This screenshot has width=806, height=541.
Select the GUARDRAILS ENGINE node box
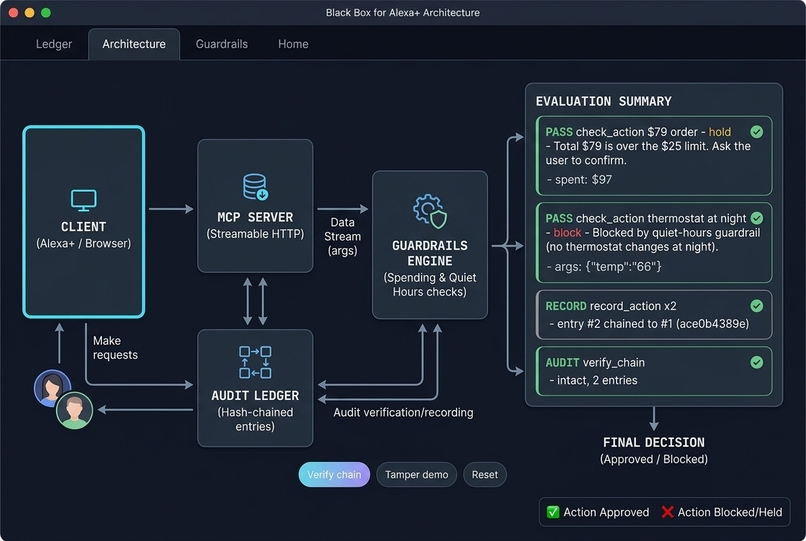click(430, 245)
